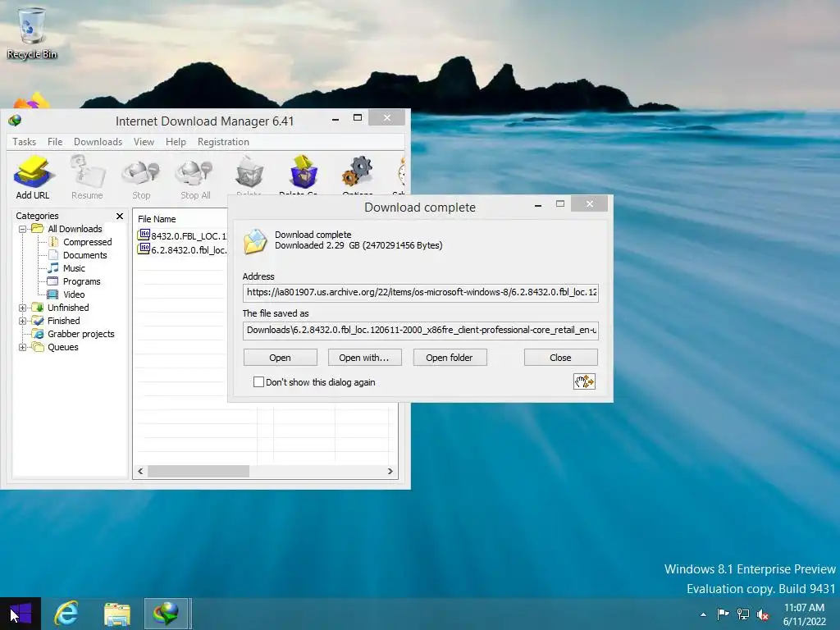Click the Action Center flag icon
This screenshot has width=840, height=630.
(x=723, y=614)
